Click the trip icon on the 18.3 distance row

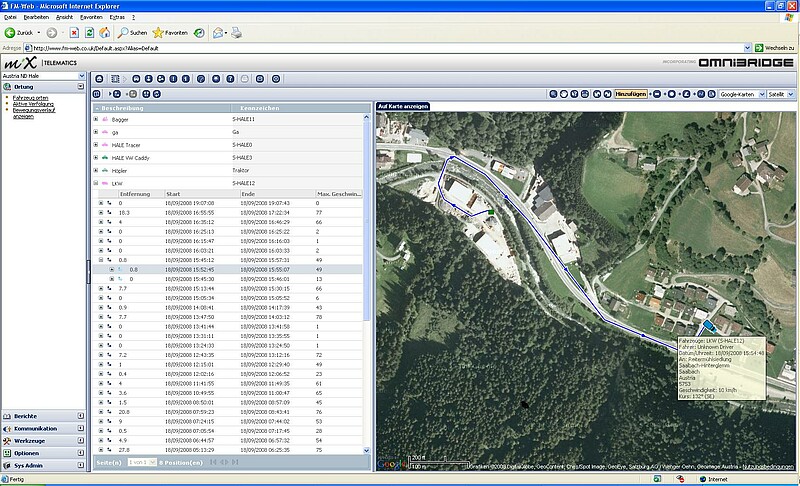pos(109,213)
